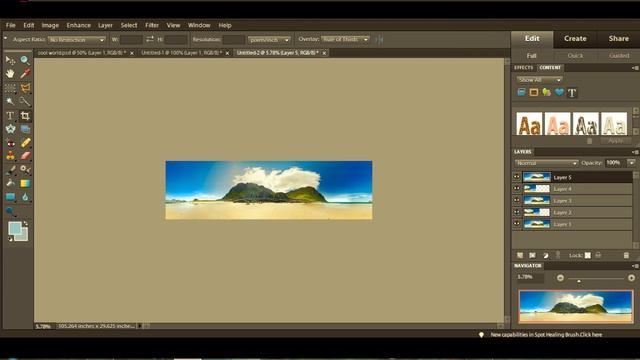The width and height of the screenshot is (640, 360).
Task: Select the Cookie Cutter star tool
Action: click(10, 129)
